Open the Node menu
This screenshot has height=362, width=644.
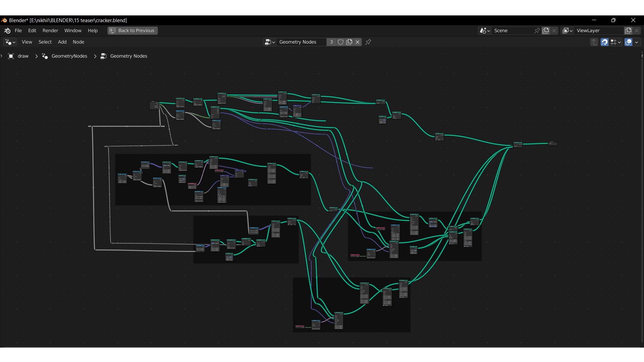(78, 42)
